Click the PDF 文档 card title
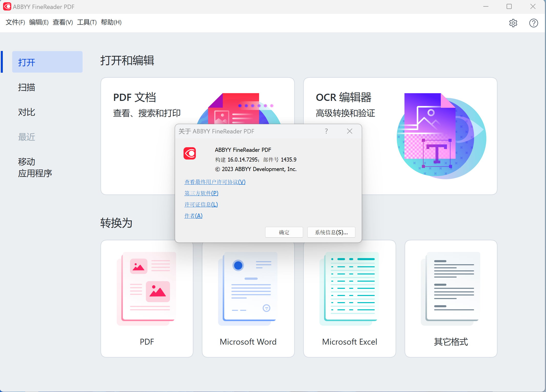This screenshot has width=546, height=392. 135,97
